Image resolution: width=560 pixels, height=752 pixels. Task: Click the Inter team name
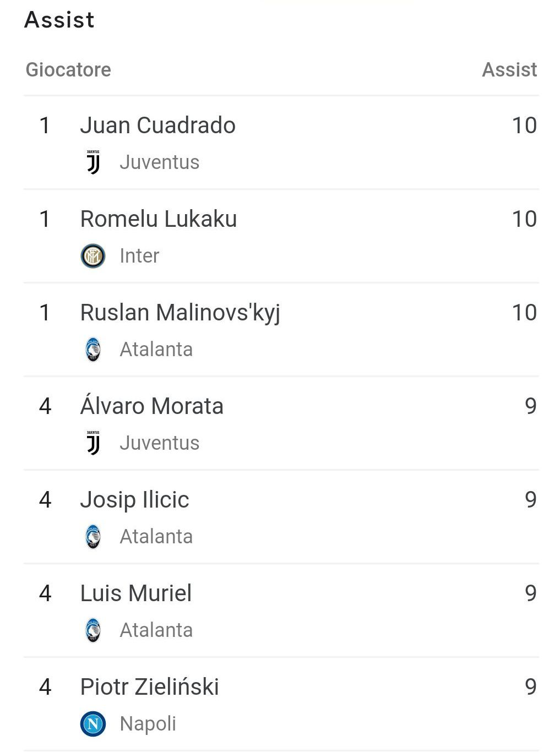coord(139,256)
